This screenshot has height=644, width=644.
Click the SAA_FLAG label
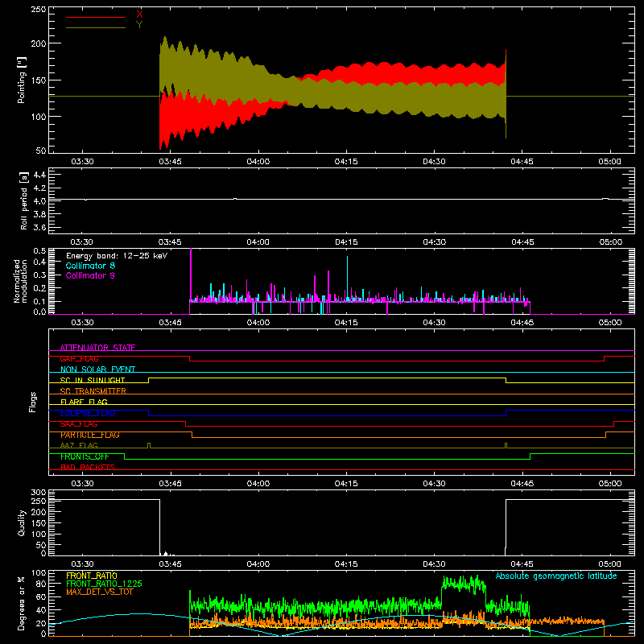(x=79, y=424)
